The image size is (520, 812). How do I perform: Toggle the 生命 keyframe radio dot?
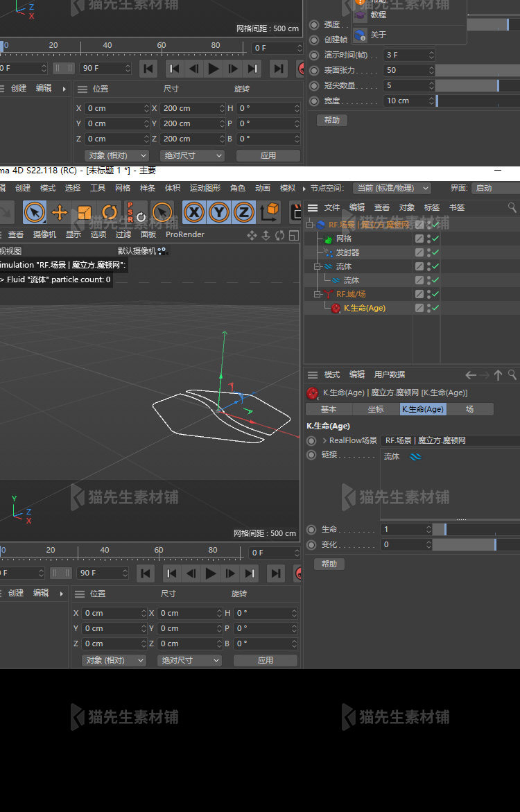pos(311,530)
